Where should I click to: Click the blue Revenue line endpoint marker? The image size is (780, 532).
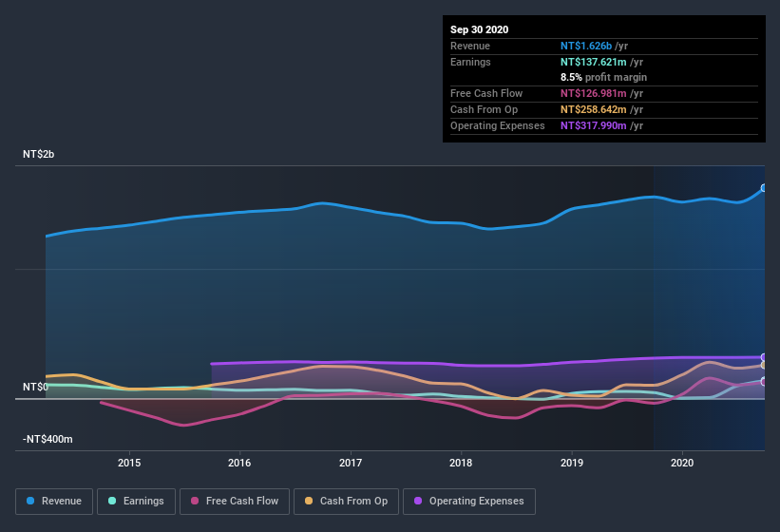click(764, 188)
